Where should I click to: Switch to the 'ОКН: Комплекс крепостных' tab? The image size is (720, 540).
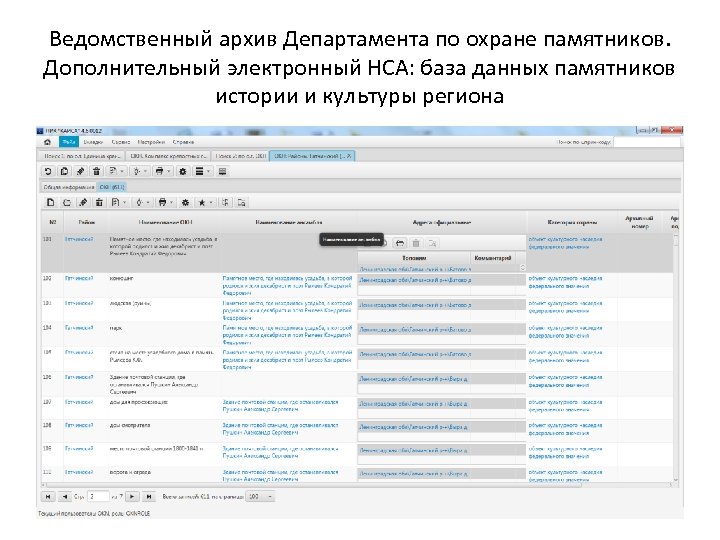169,156
